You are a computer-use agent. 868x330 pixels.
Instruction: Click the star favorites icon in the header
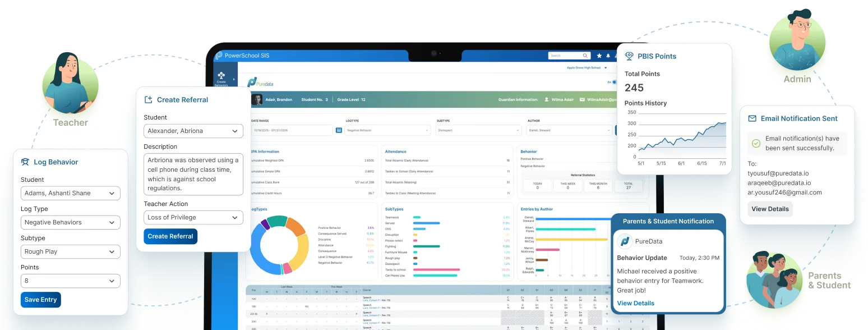tap(599, 56)
